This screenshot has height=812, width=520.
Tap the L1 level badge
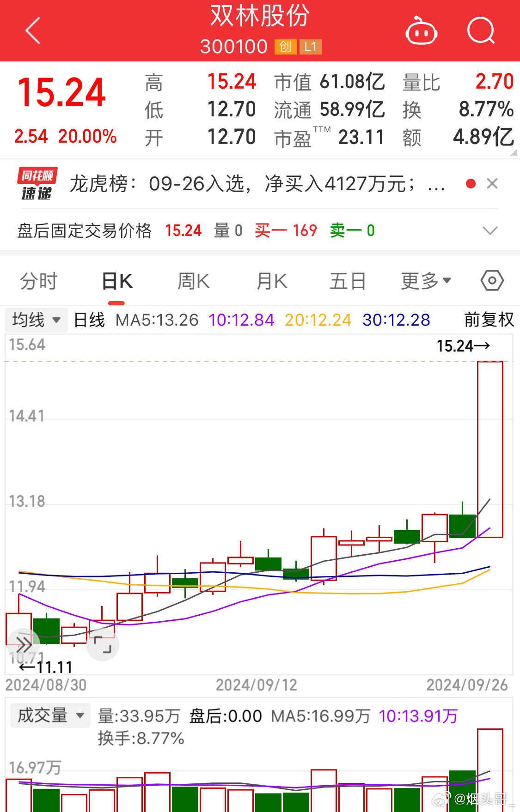311,47
